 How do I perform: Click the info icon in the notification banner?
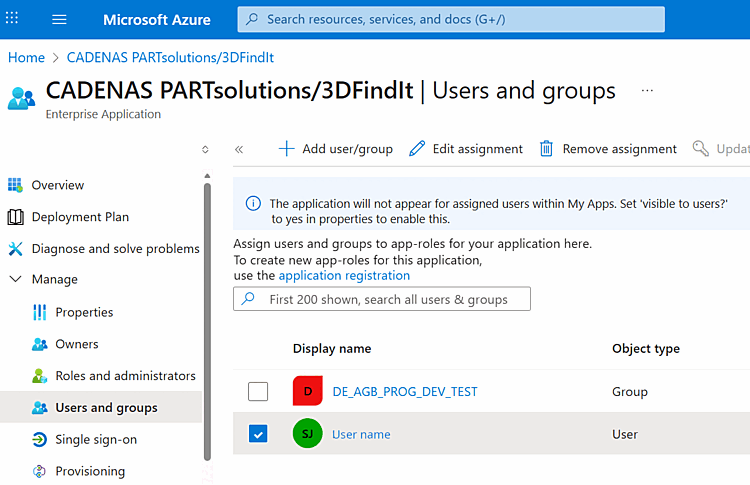pyautogui.click(x=253, y=204)
